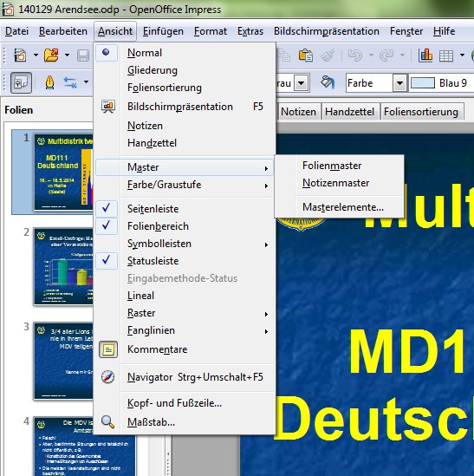Click the Blau 9 light blue color swatch

[422, 83]
